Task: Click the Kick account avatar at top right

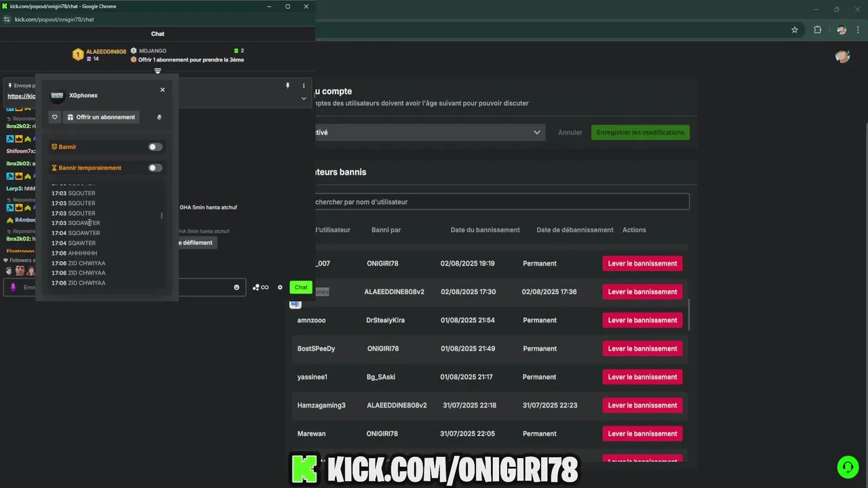Action: pyautogui.click(x=843, y=56)
